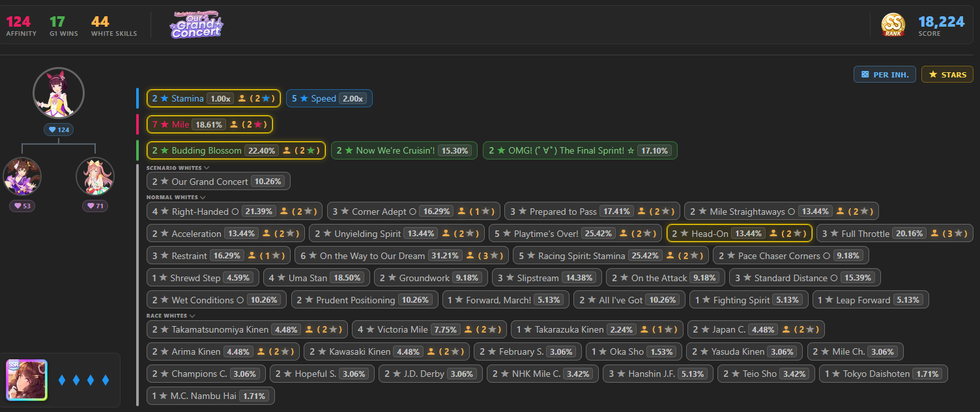Click the Fighting Spirit chip
The width and height of the screenshot is (980, 412).
pyautogui.click(x=749, y=300)
